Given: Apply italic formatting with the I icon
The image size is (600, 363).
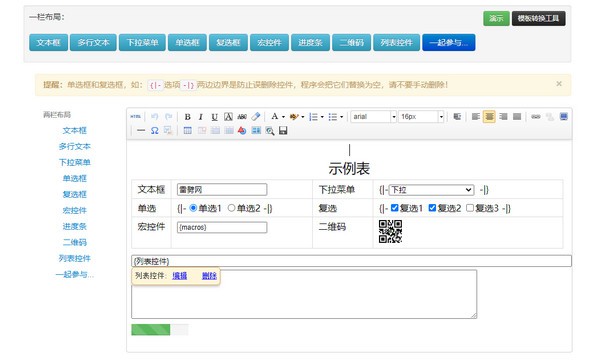Looking at the screenshot, I should tap(201, 117).
